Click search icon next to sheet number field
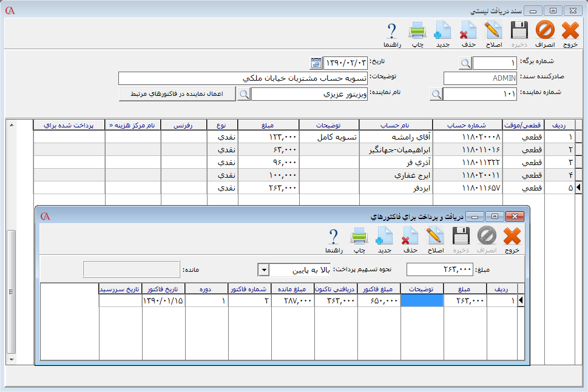This screenshot has width=588, height=392. click(x=465, y=63)
